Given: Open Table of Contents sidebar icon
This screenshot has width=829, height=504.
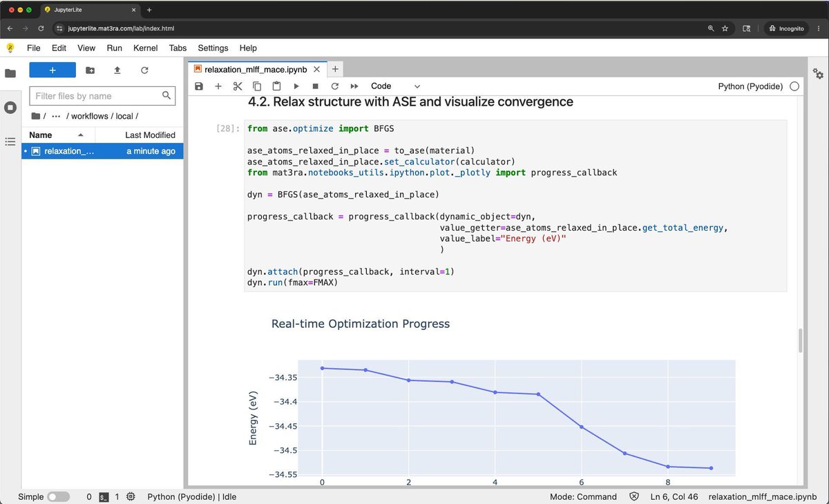Looking at the screenshot, I should point(10,141).
